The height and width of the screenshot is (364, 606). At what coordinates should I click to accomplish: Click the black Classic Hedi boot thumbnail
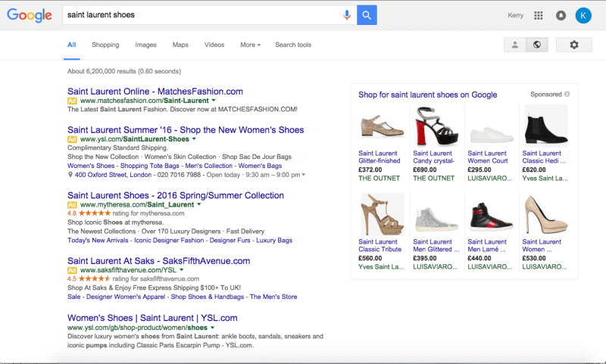coord(545,126)
